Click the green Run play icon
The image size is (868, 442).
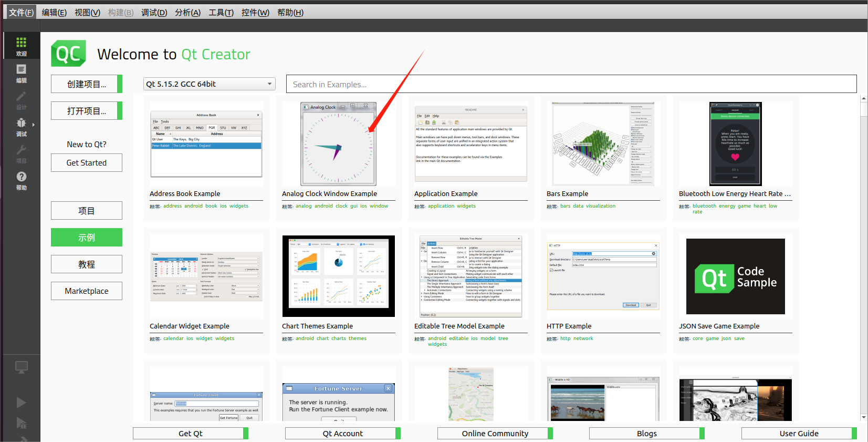point(21,403)
